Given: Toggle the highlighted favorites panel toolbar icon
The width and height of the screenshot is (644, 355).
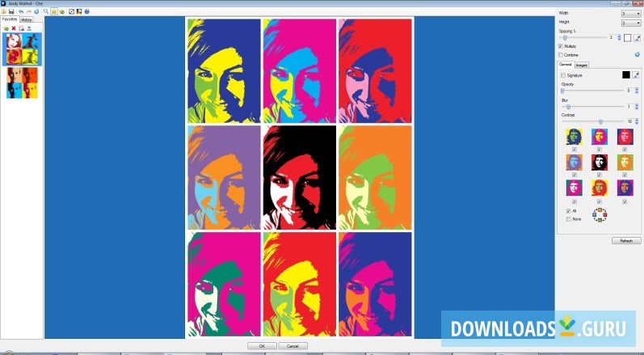Looking at the screenshot, I should coord(54,11).
